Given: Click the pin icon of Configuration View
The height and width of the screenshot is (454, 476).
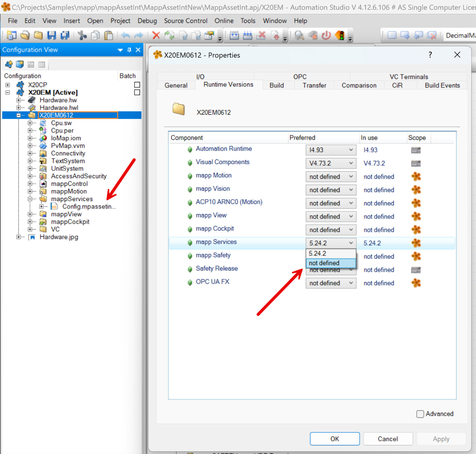Looking at the screenshot, I should (x=129, y=50).
